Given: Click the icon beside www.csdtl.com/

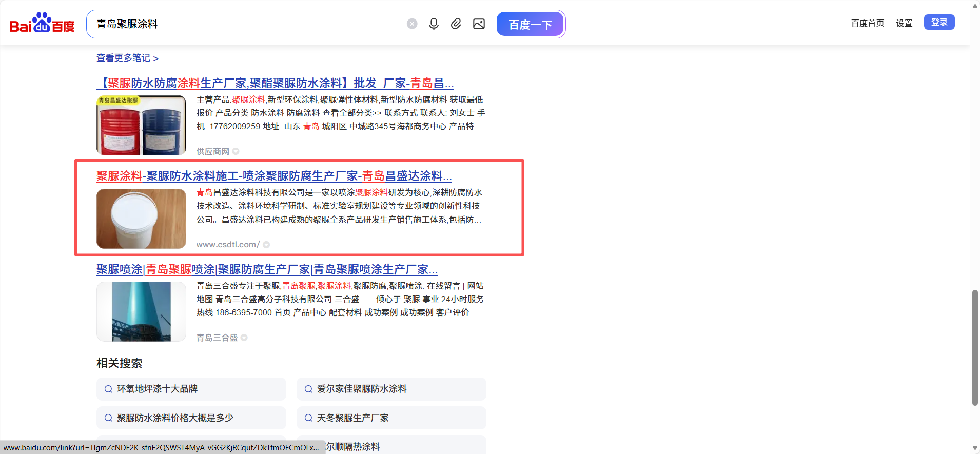Looking at the screenshot, I should click(x=266, y=245).
